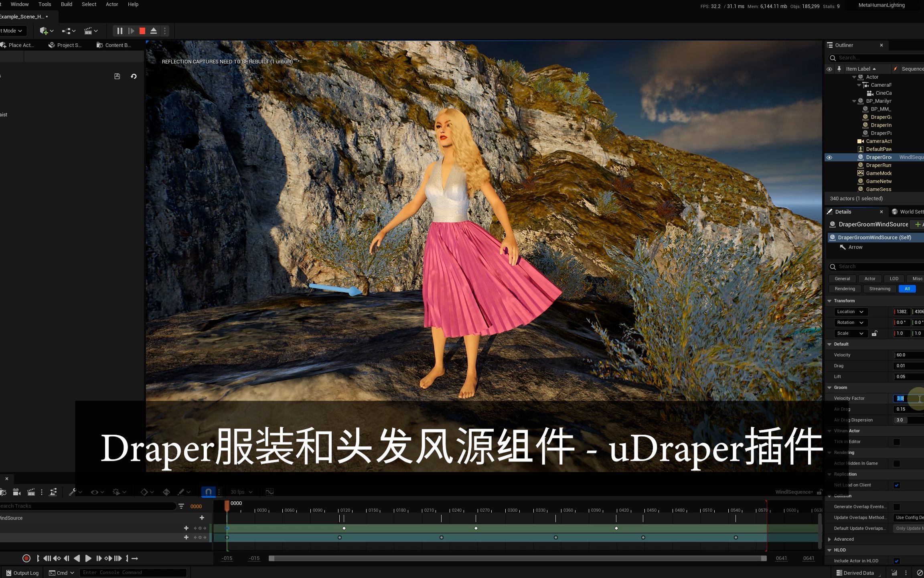Open the 30 fps frame rate dropdown
The height and width of the screenshot is (578, 924).
(x=241, y=492)
